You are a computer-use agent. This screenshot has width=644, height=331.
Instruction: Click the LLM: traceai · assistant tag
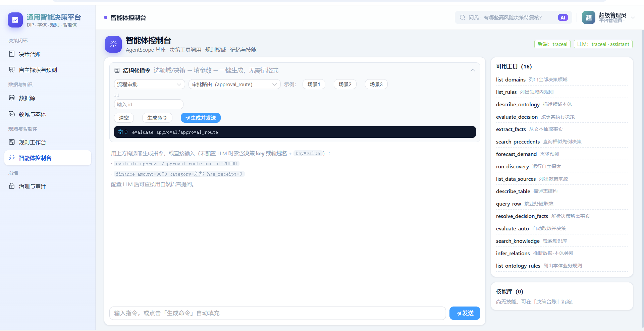pyautogui.click(x=603, y=44)
